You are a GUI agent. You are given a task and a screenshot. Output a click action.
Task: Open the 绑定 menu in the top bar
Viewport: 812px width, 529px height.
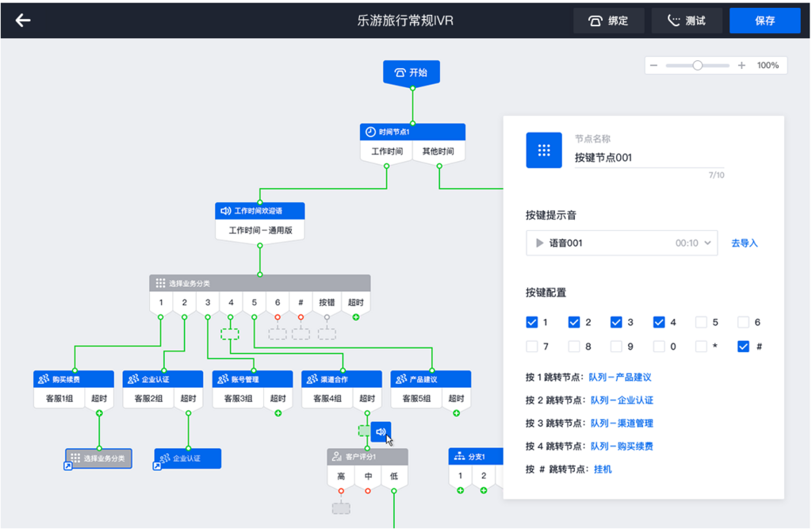(609, 21)
